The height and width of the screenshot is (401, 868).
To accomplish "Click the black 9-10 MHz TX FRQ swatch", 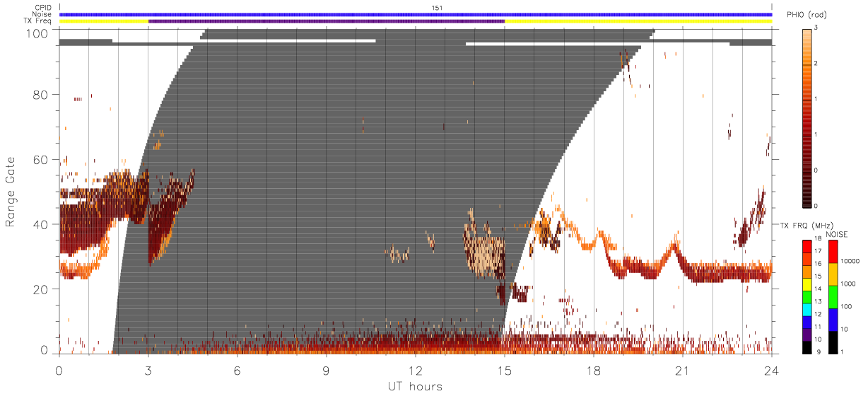I will pyautogui.click(x=807, y=348).
